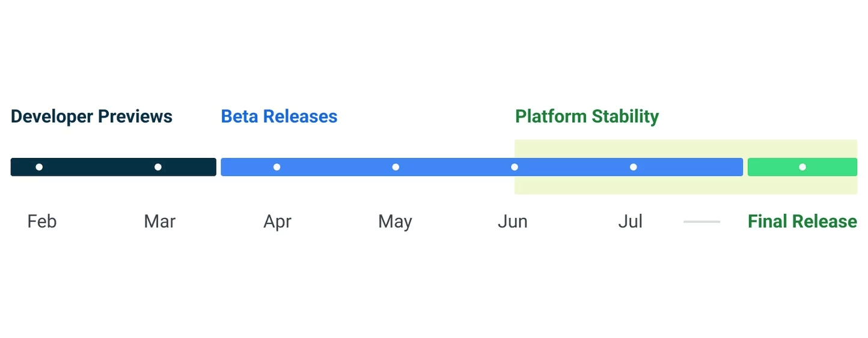Click the Beta Releases heading

coord(279,116)
